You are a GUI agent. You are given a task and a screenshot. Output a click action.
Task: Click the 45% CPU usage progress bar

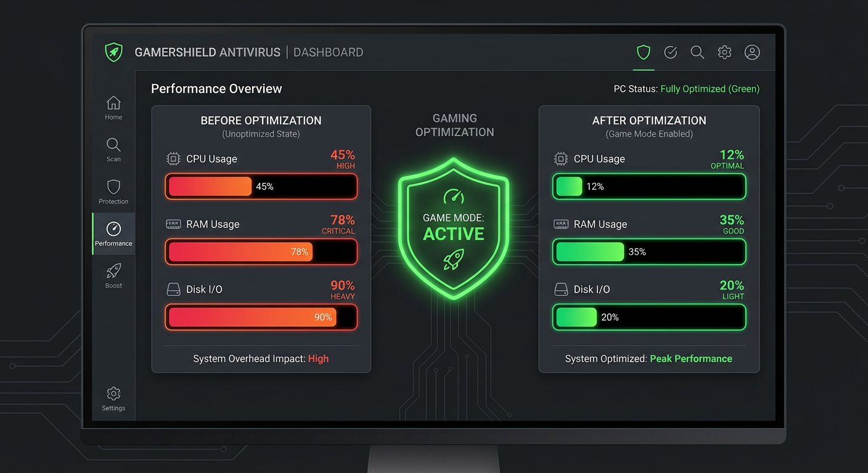261,186
